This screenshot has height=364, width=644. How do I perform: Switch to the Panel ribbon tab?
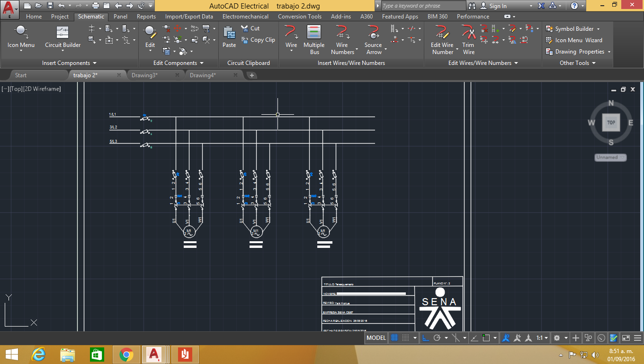[120, 16]
